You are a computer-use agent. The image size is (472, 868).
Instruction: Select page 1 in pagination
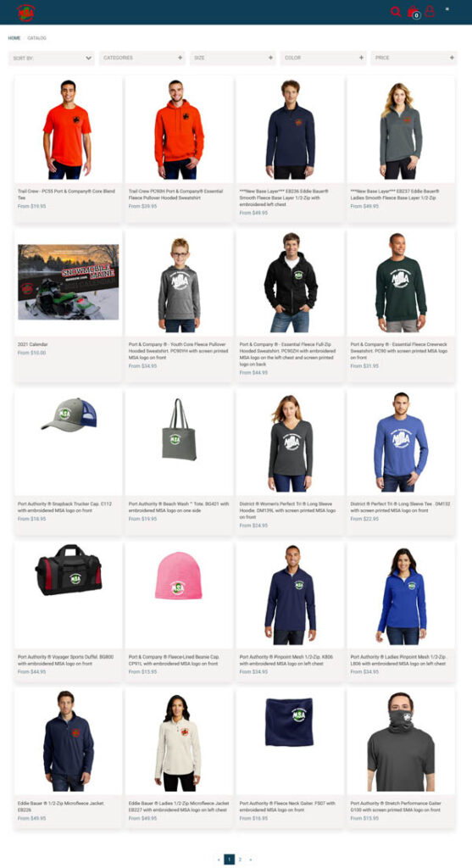pos(229,860)
